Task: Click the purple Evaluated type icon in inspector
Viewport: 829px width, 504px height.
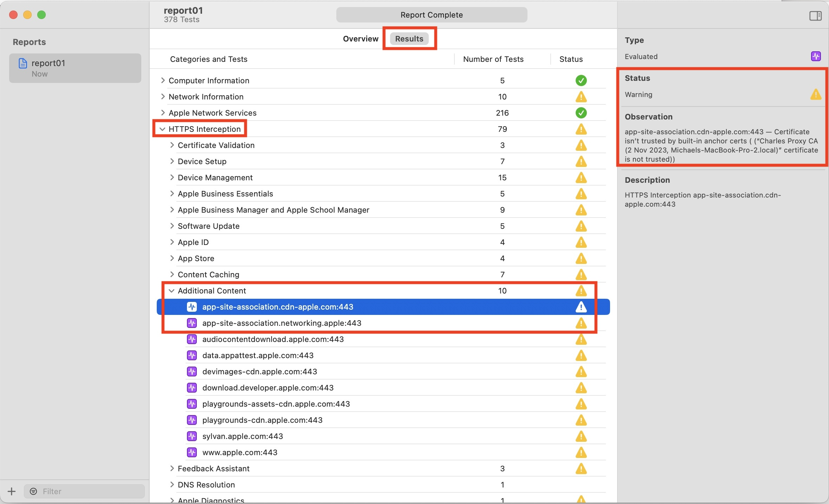Action: click(x=816, y=56)
